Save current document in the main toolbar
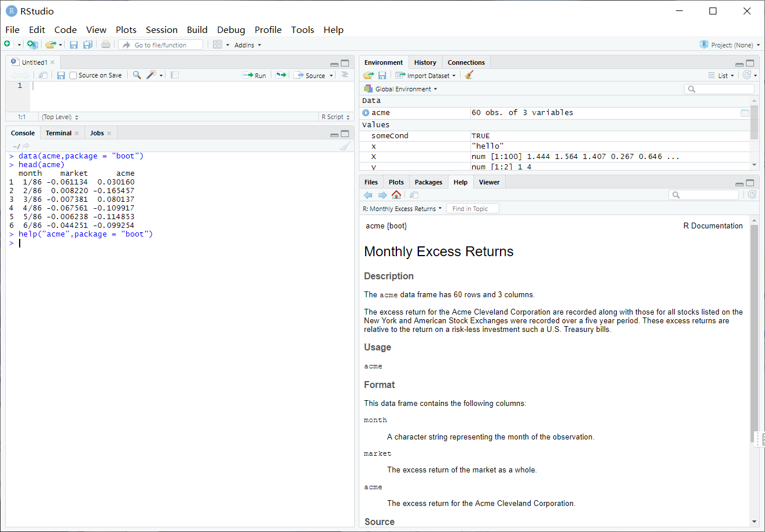Image resolution: width=765 pixels, height=532 pixels. click(x=73, y=45)
